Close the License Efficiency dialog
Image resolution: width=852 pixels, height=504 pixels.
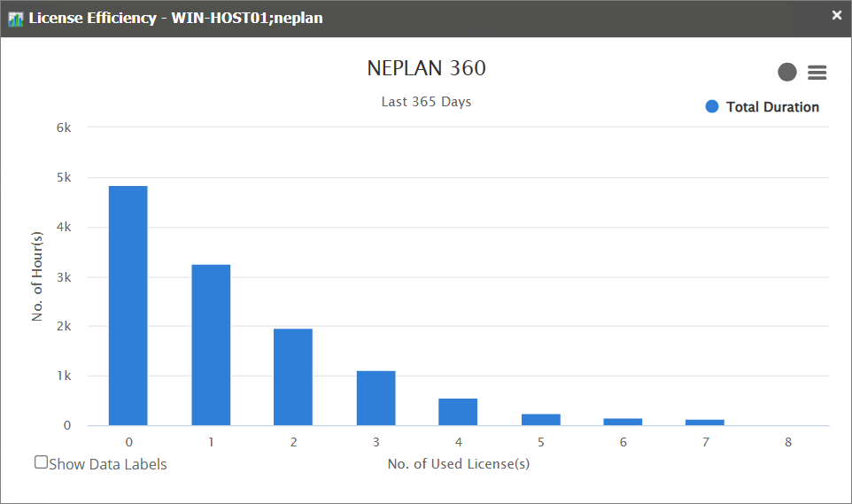tap(836, 15)
